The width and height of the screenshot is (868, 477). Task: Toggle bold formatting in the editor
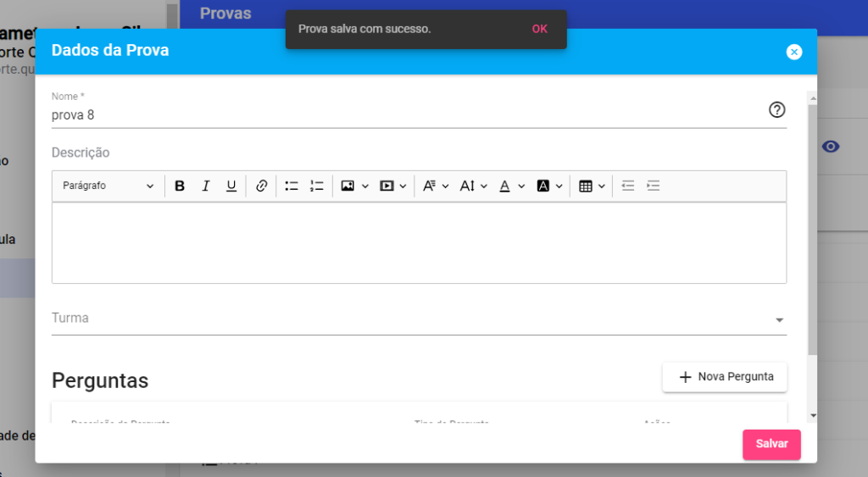[180, 186]
